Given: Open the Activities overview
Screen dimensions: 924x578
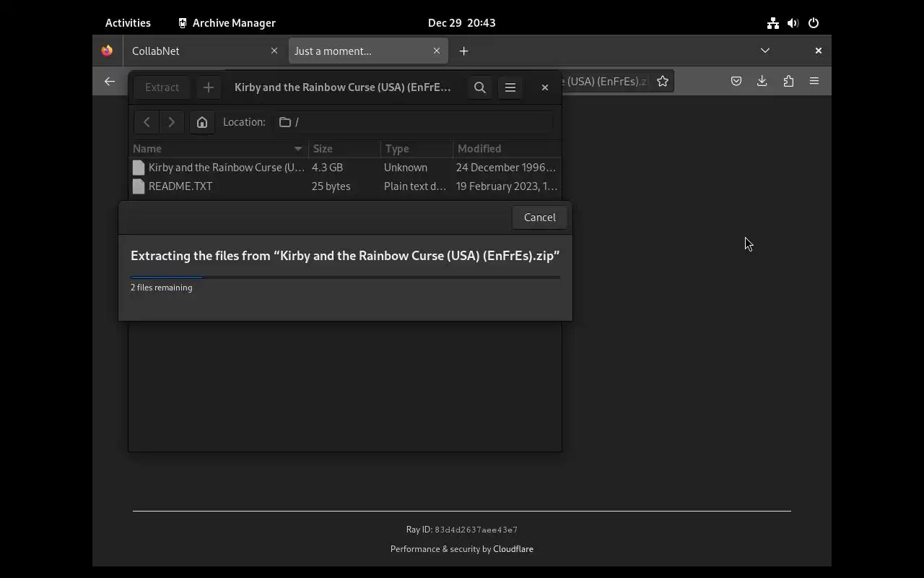Looking at the screenshot, I should 128,23.
